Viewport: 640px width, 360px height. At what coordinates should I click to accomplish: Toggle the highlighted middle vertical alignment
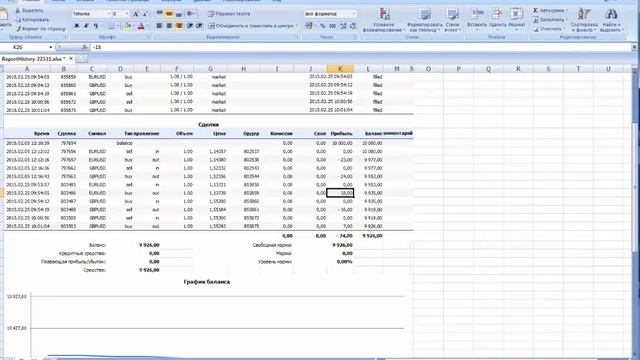[169, 14]
